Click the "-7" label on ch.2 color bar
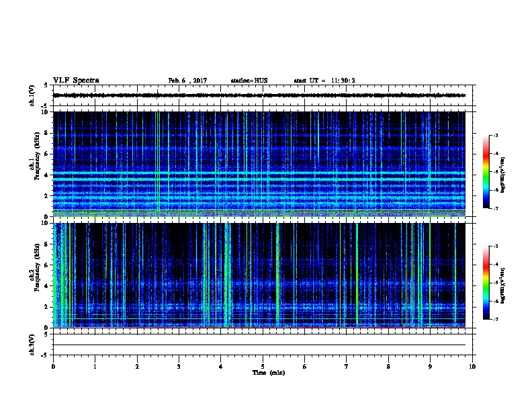532x411 pixels. point(495,319)
